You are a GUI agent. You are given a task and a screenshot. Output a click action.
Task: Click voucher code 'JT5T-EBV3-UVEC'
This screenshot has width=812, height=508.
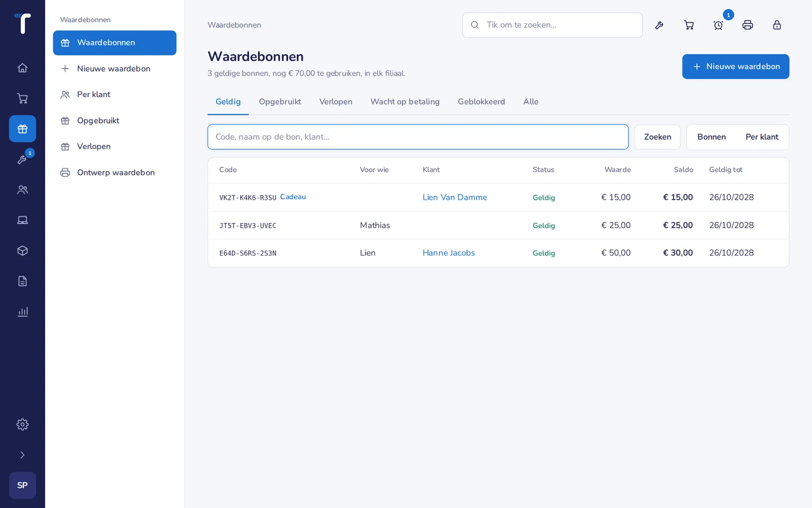coord(248,226)
